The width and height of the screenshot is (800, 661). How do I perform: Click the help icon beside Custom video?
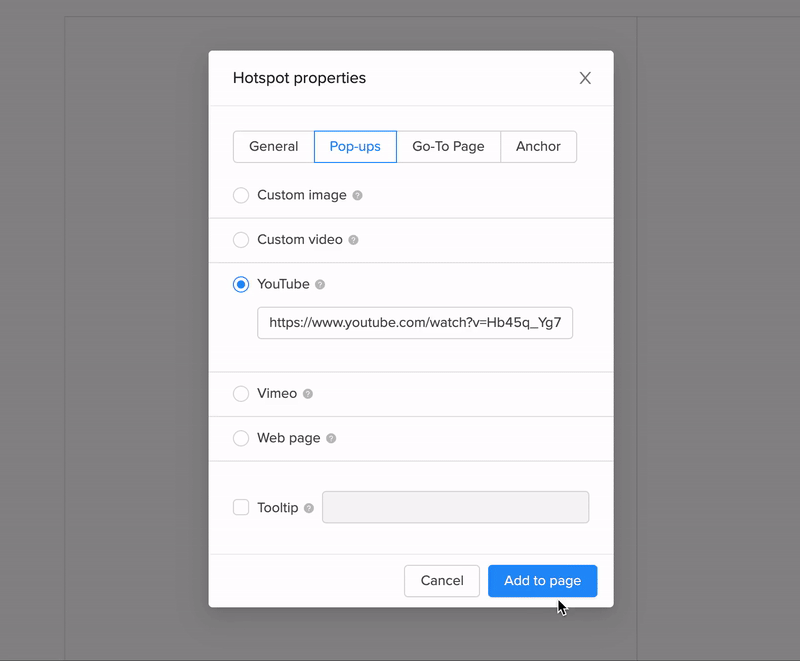(x=353, y=240)
